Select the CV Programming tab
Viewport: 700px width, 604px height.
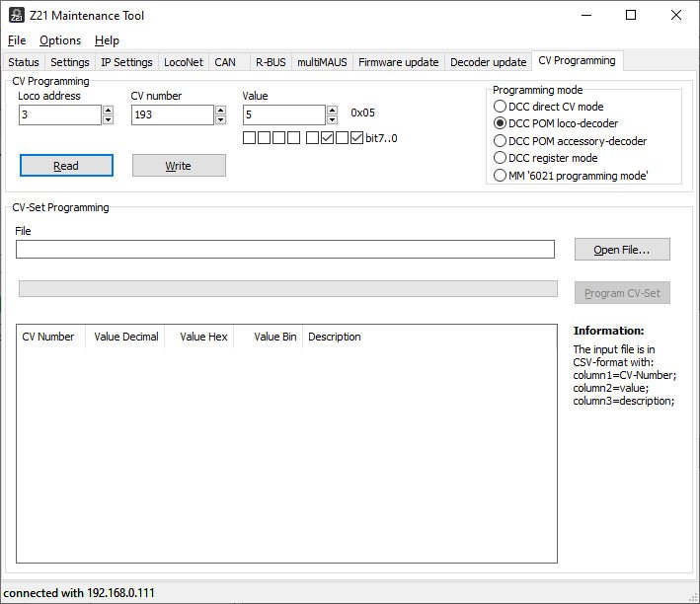point(577,61)
